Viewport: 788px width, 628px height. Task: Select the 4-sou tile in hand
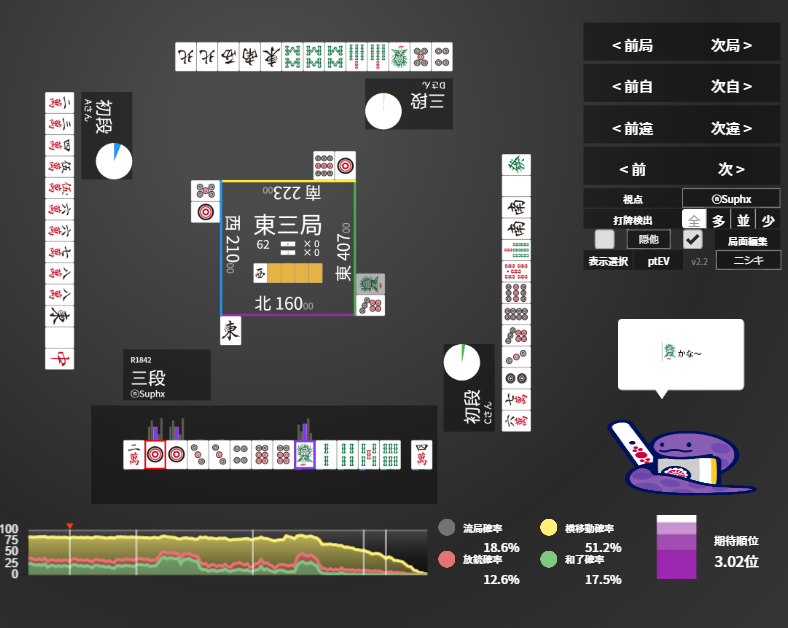[x=347, y=455]
